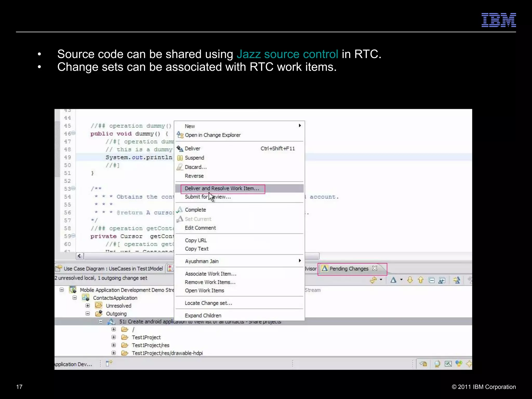
Task: Open the New submenu in context menu
Action: tap(239, 126)
